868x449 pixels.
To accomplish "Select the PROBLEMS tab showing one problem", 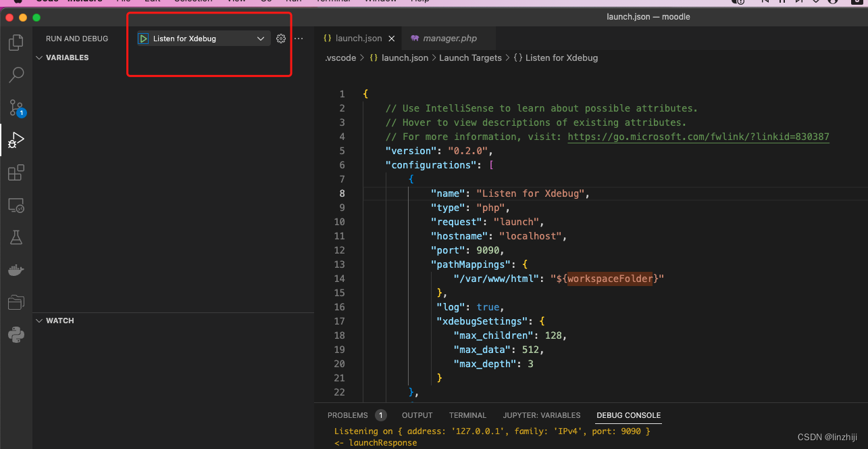I will click(x=348, y=415).
